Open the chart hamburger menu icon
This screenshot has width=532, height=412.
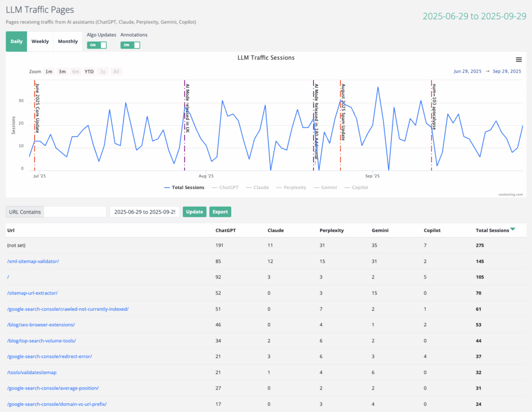click(518, 60)
